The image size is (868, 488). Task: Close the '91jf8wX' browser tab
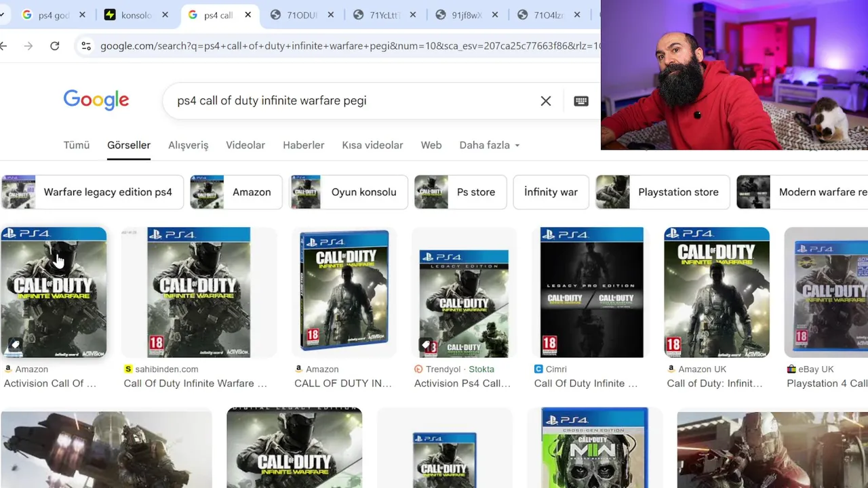point(496,15)
